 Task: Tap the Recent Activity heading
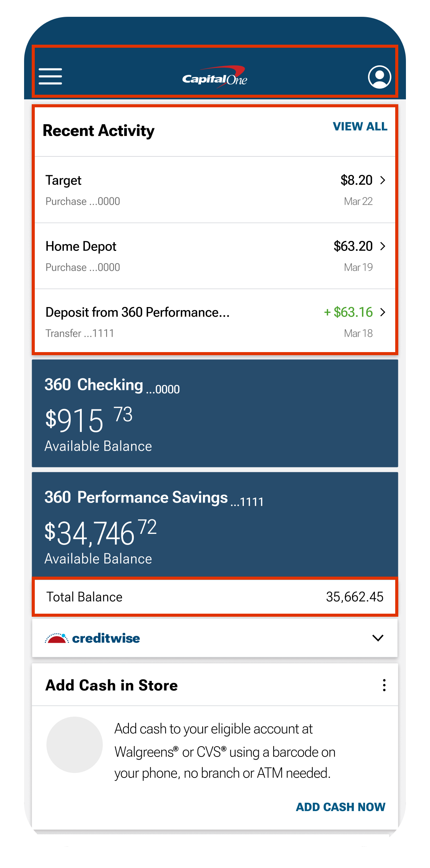point(99,131)
